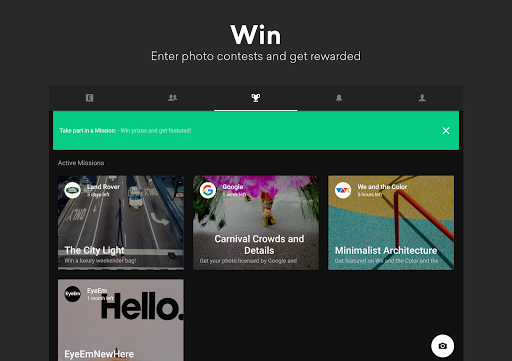Click 'Win a luxury weekender bag!' text
The image size is (512, 361).
tap(100, 261)
